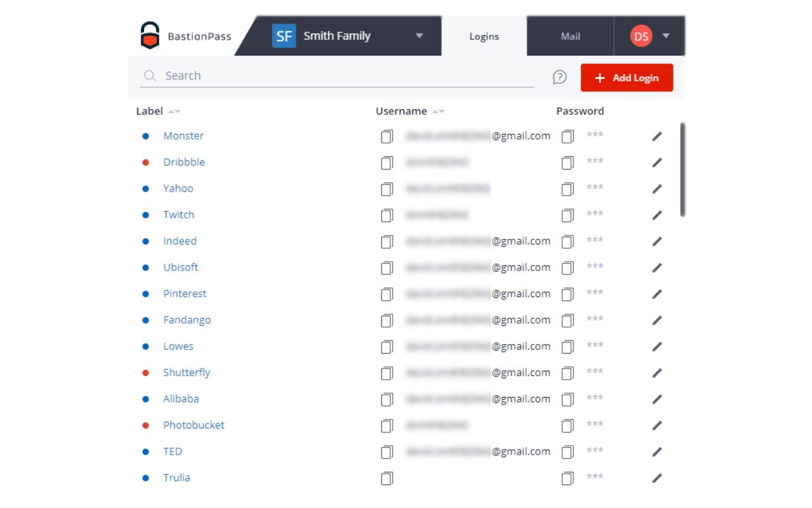Open the help question mark icon
This screenshot has width=812, height=508.
pos(560,77)
